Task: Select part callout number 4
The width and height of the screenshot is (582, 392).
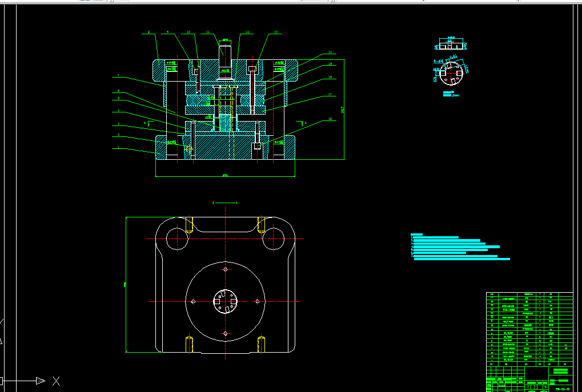Action: (x=118, y=111)
